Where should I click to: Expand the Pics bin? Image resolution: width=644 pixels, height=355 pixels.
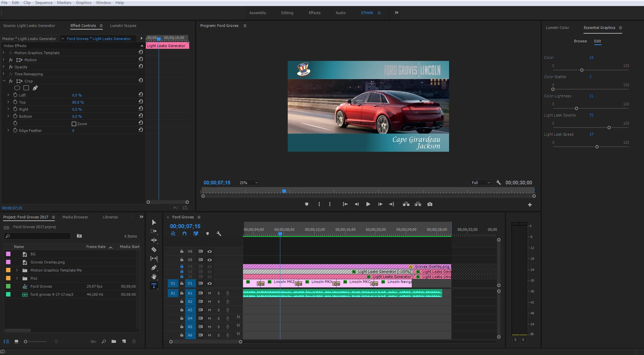click(x=17, y=278)
